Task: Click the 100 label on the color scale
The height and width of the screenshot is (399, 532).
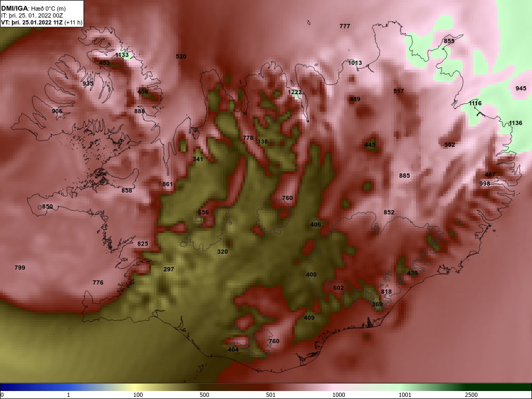Action: coord(138,395)
